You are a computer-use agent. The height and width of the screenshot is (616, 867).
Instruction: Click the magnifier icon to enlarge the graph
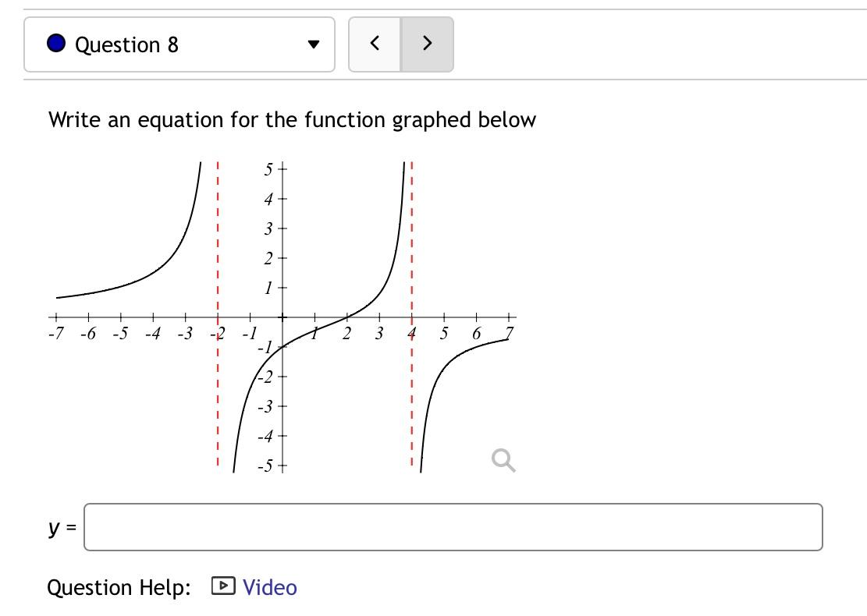point(504,461)
